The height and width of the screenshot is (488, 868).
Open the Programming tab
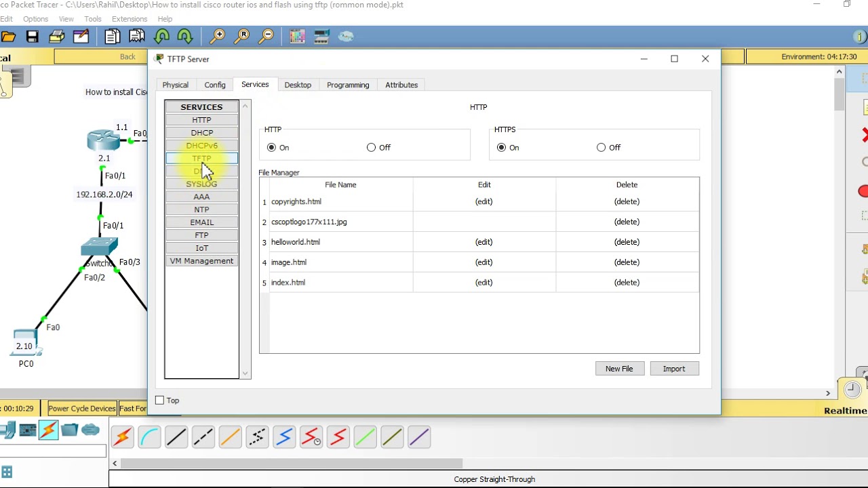[x=348, y=85]
